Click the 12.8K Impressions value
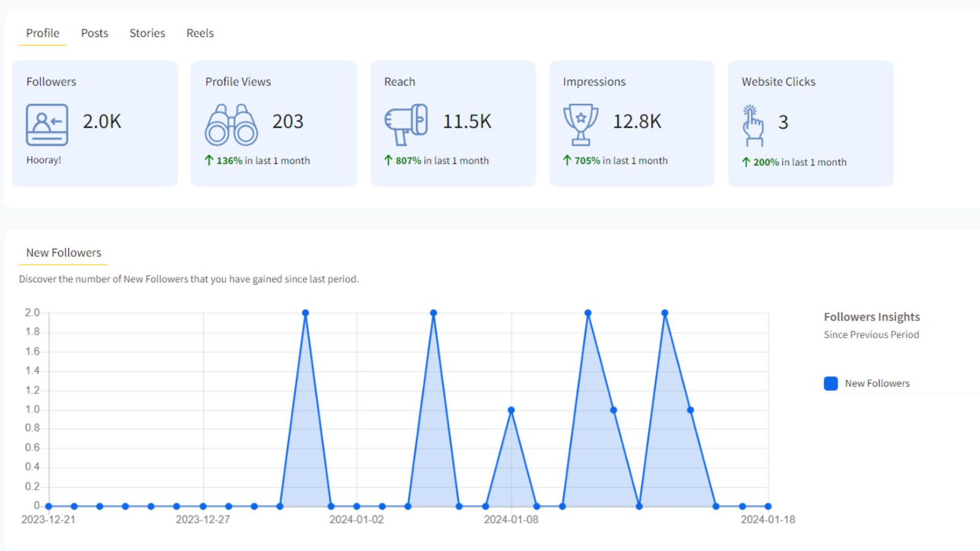The image size is (980, 551). (637, 121)
